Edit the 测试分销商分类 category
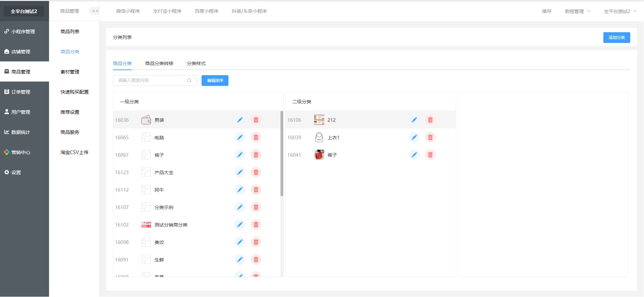Viewport: 644px width, 297px height. coord(240,225)
